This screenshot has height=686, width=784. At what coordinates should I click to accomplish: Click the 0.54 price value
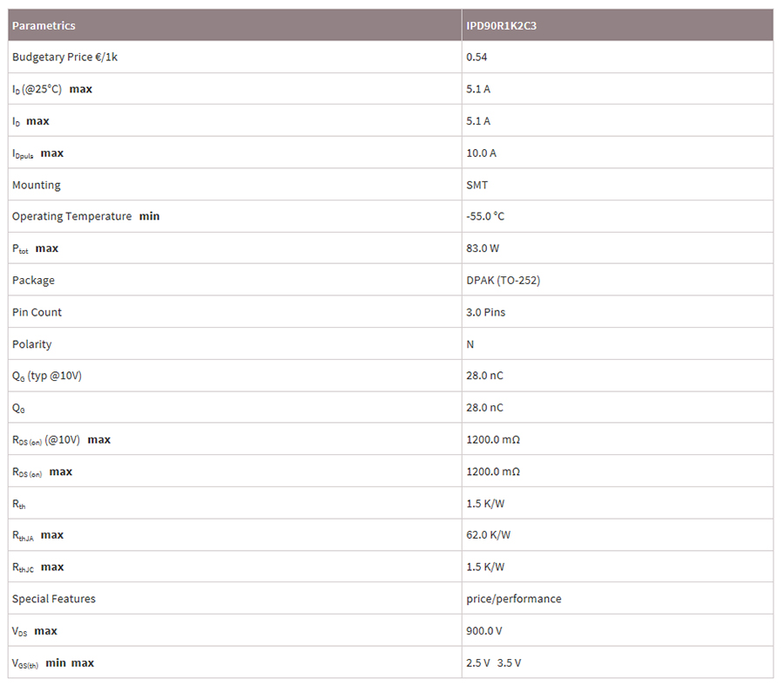point(476,57)
